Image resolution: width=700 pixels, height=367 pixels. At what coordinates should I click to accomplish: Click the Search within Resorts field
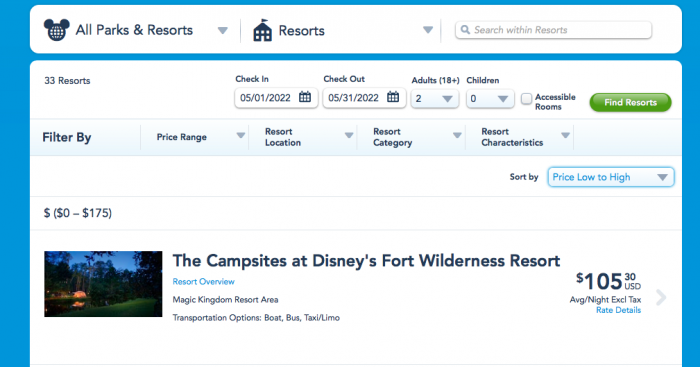[x=553, y=30]
